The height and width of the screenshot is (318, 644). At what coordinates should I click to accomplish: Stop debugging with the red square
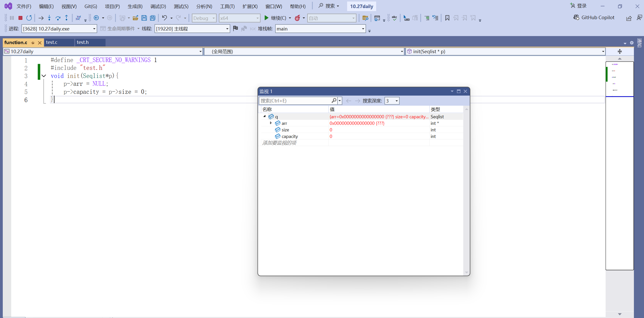tap(20, 18)
